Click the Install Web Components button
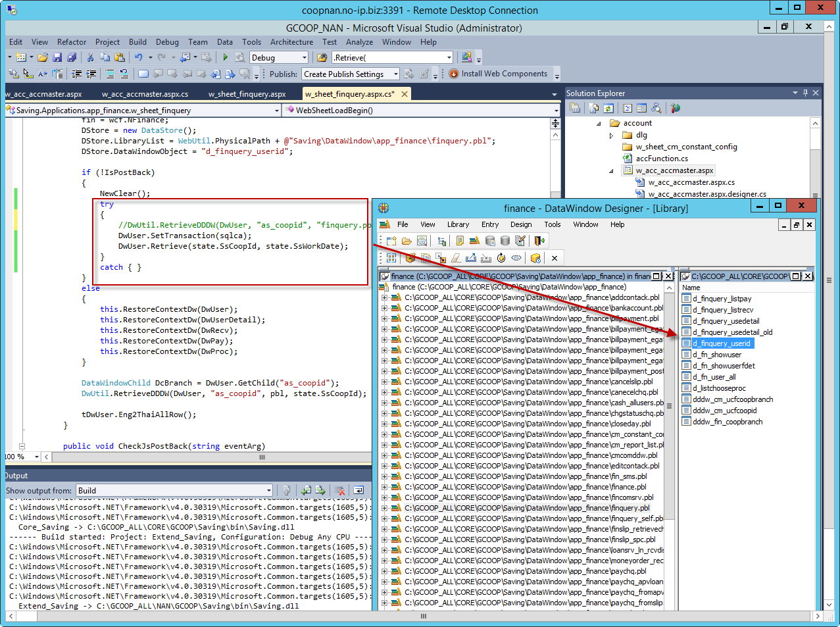This screenshot has height=627, width=840. (x=499, y=74)
